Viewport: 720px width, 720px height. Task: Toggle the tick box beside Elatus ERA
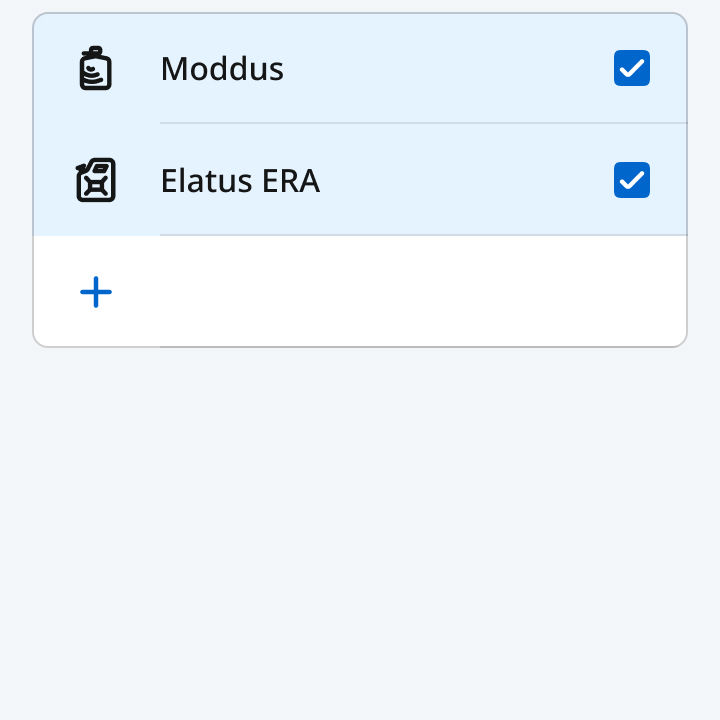[632, 181]
